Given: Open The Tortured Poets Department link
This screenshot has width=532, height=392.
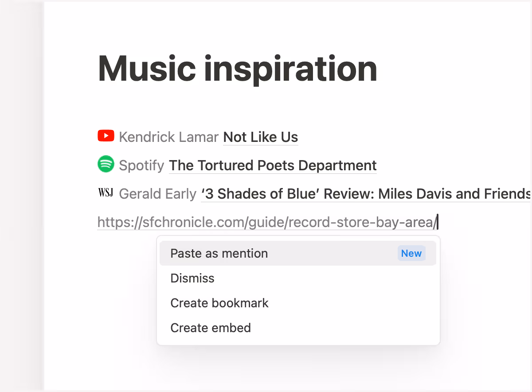Looking at the screenshot, I should (273, 165).
